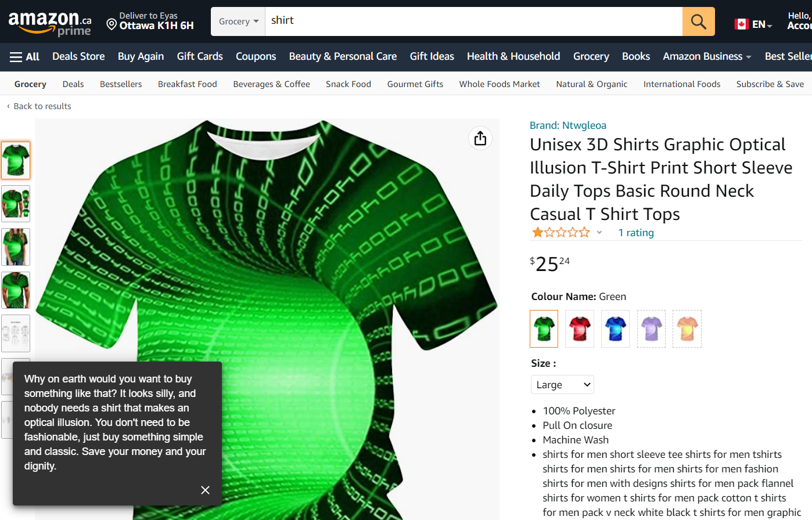Screen dimensions: 812x520
Task: View the size chart sketch thumbnail
Action: coord(16,334)
